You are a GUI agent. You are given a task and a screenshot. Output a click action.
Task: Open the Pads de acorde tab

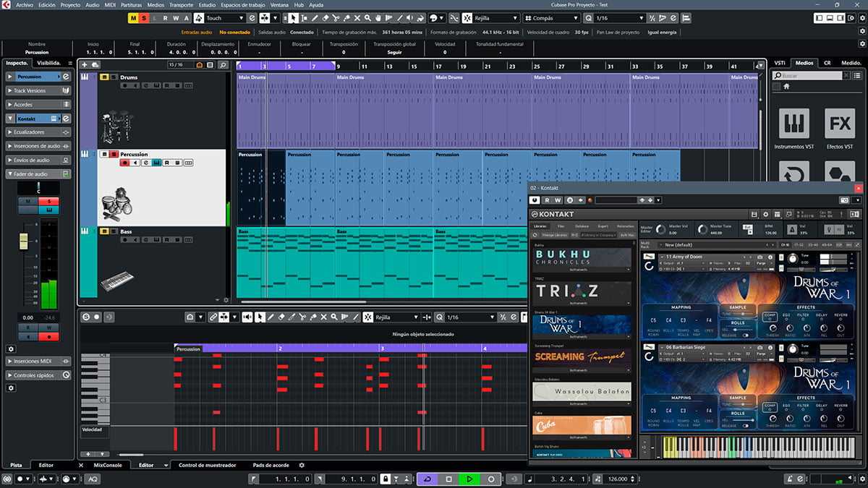point(271,465)
